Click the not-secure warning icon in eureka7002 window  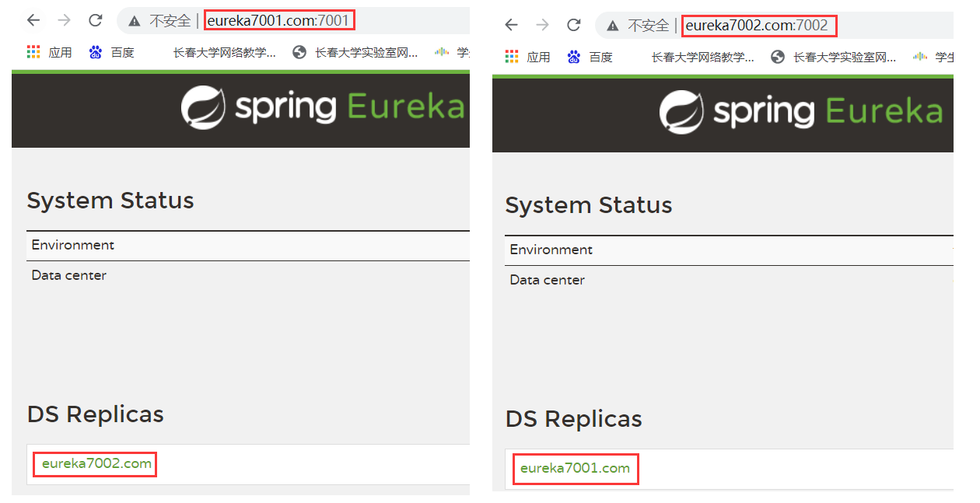tap(613, 26)
